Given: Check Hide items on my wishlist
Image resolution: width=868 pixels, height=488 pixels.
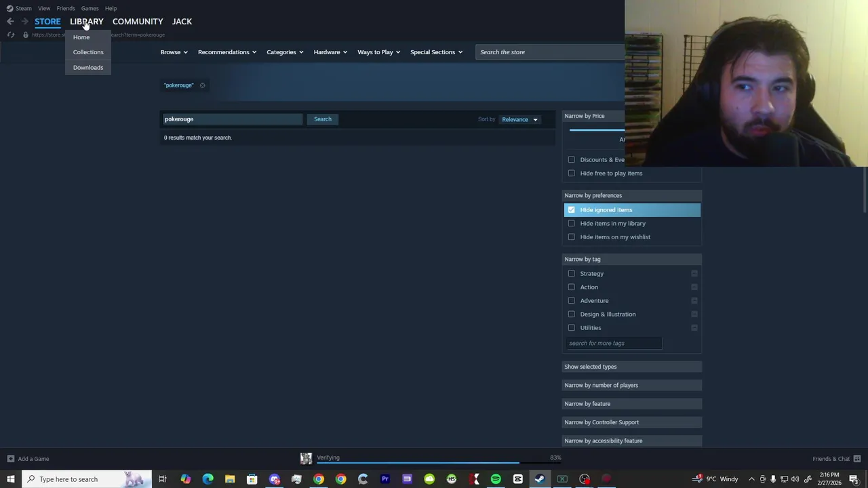Looking at the screenshot, I should 572,237.
